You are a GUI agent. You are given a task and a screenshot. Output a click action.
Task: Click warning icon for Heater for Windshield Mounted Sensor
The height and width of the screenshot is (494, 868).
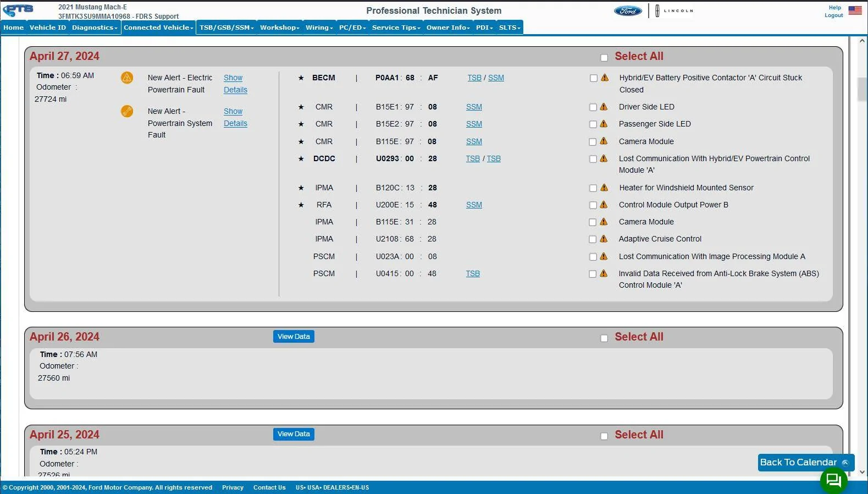pyautogui.click(x=604, y=188)
